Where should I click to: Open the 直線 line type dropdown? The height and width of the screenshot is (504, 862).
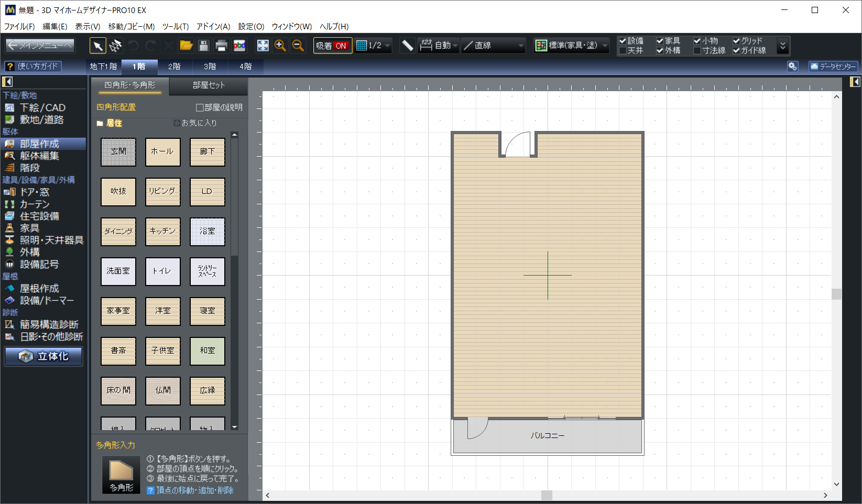coord(494,46)
